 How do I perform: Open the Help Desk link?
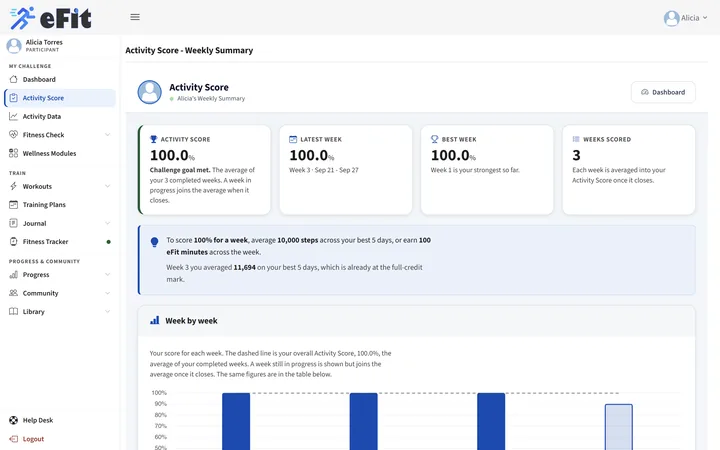tap(38, 420)
